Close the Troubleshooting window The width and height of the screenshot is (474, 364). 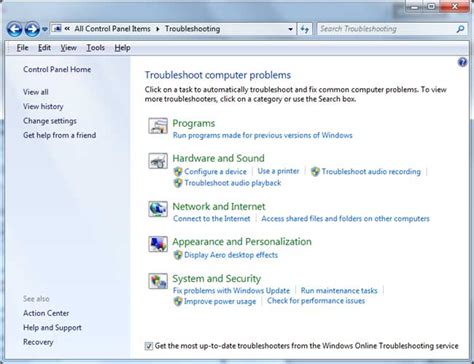click(454, 6)
